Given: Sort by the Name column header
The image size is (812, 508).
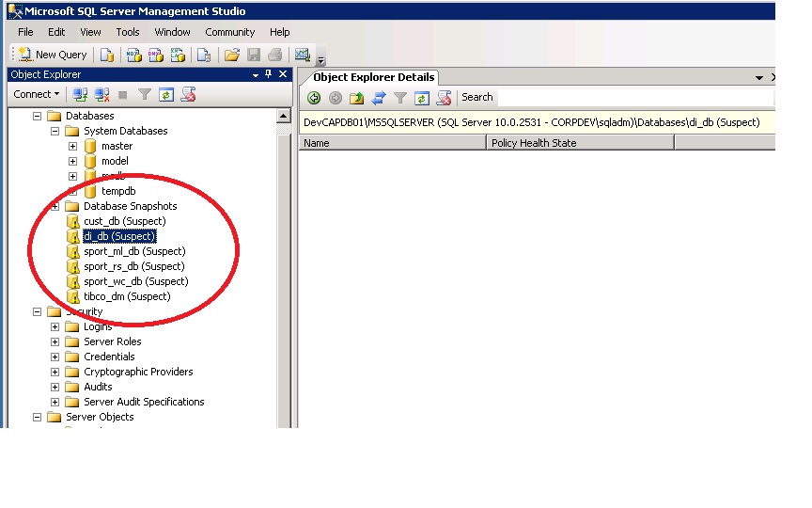Looking at the screenshot, I should 393,143.
